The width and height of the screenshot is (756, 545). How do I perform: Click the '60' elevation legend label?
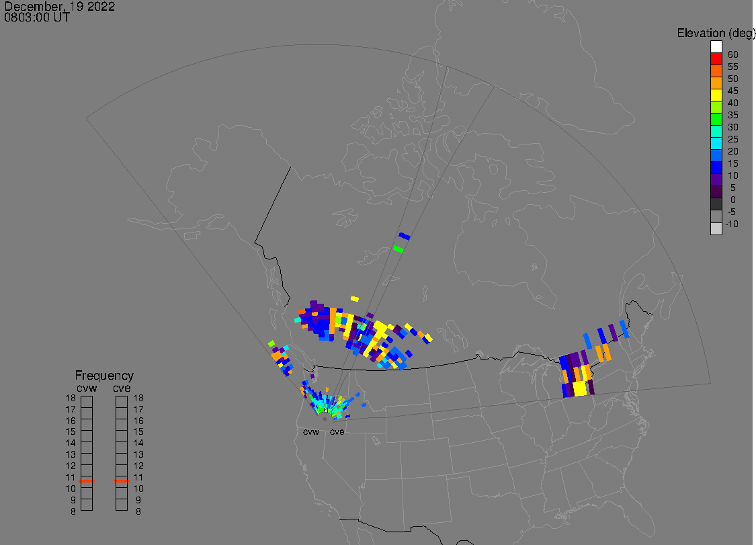click(733, 54)
